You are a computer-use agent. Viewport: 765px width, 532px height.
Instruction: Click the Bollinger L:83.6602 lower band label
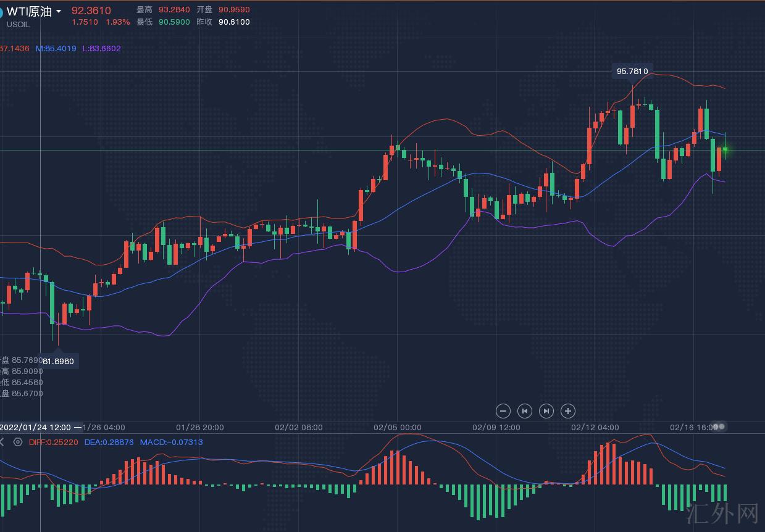pyautogui.click(x=101, y=48)
